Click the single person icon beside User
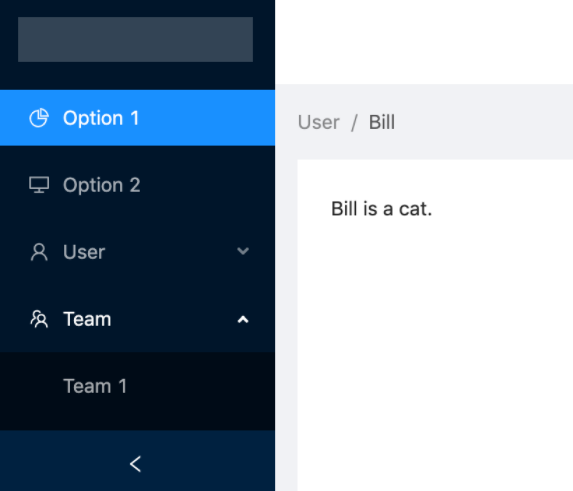The width and height of the screenshot is (573, 491). point(39,252)
